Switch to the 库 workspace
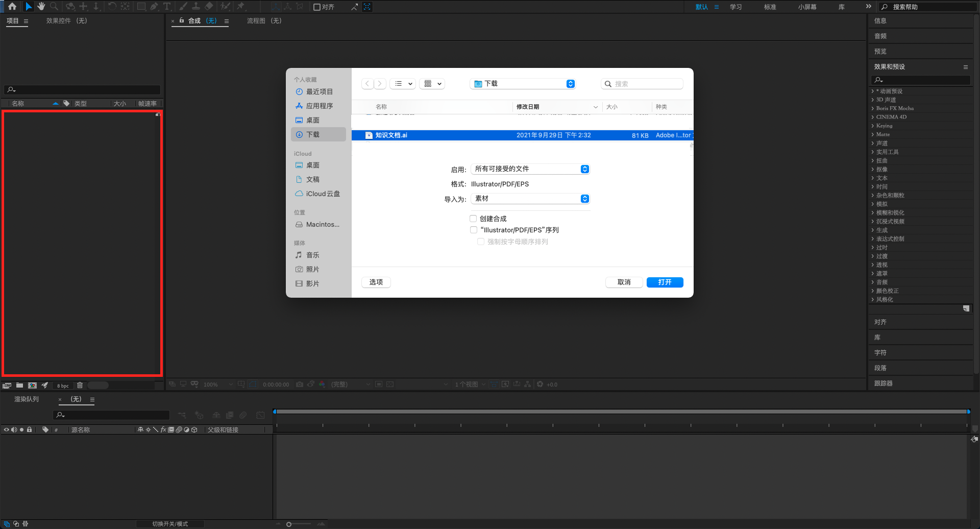Image resolution: width=980 pixels, height=529 pixels. pos(841,7)
